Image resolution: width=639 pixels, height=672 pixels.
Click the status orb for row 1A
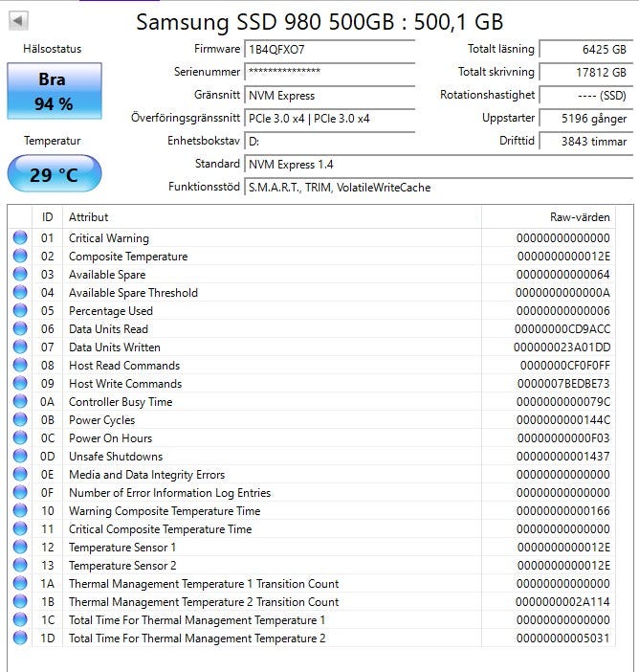tap(20, 583)
